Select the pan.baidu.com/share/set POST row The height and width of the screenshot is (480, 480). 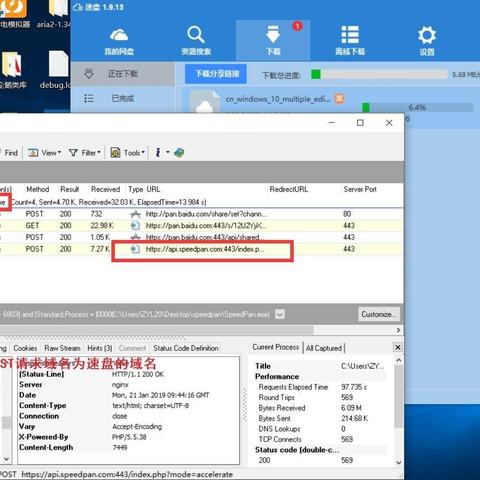(201, 214)
